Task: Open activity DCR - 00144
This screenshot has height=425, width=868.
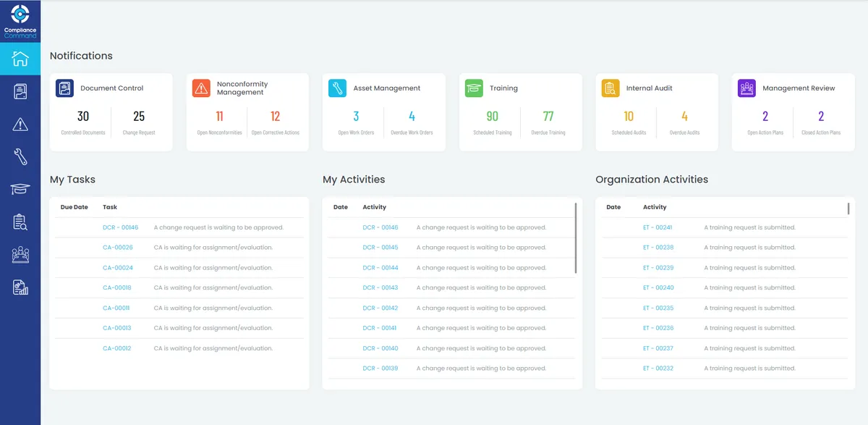Action: [x=380, y=268]
